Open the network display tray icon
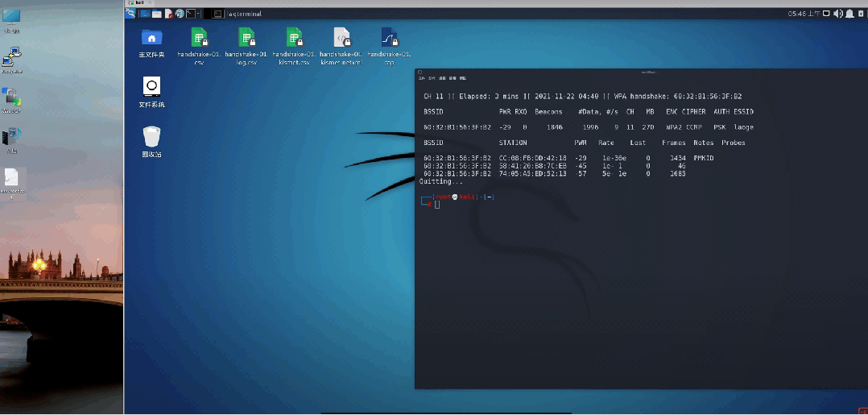Viewport: 868px width, 415px height. pyautogui.click(x=826, y=14)
